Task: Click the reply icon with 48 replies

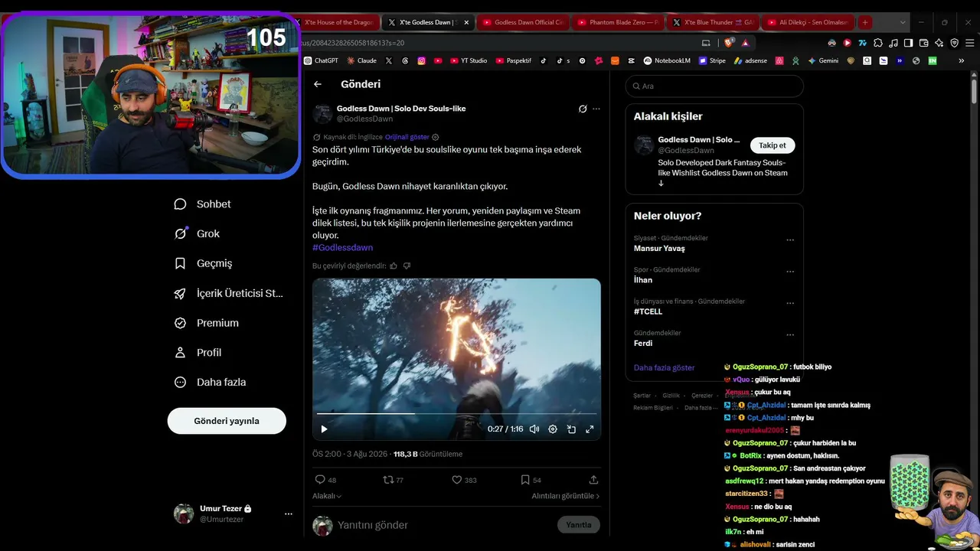Action: (321, 480)
